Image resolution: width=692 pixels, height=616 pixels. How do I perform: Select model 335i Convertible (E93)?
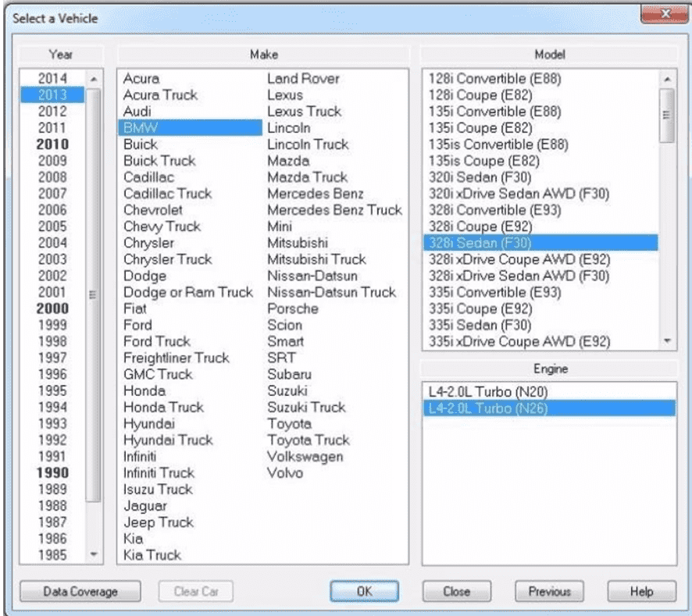coord(494,292)
